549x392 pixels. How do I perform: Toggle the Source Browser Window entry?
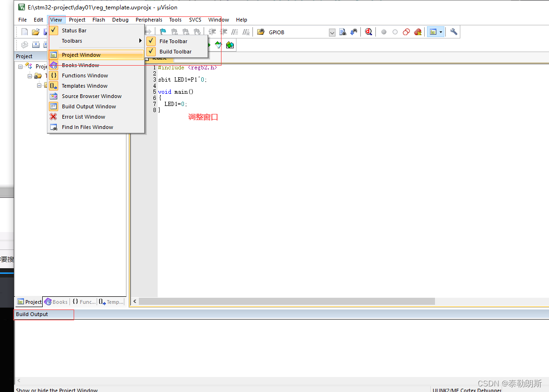click(x=96, y=96)
